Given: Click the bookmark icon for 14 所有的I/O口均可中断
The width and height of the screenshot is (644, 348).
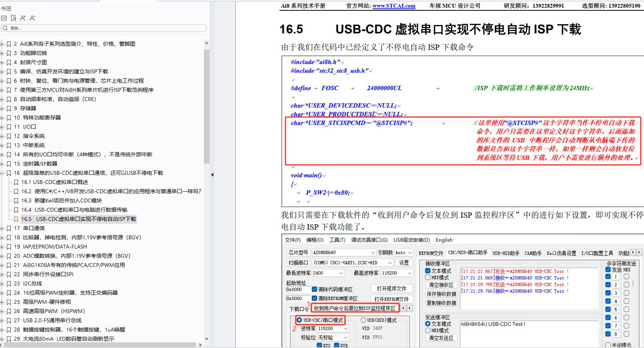Looking at the screenshot, I should [9, 154].
